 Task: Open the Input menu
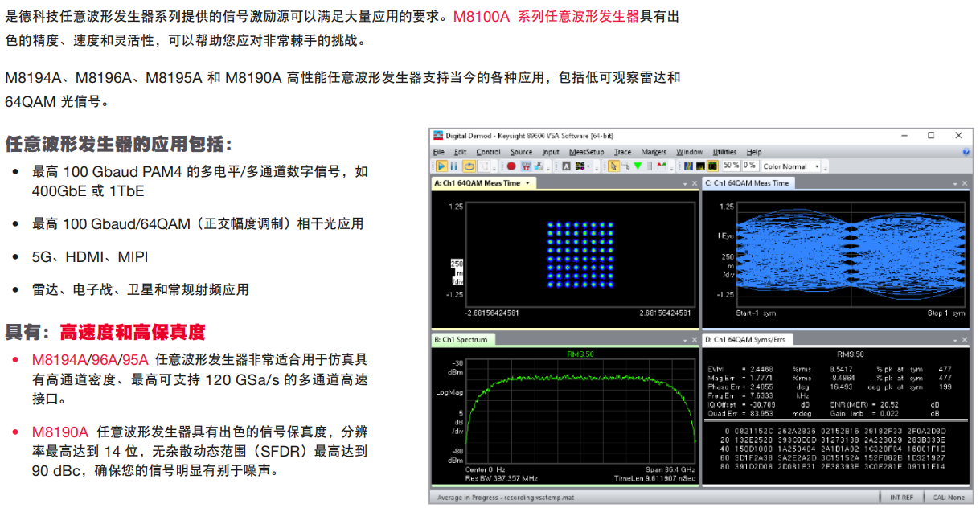coord(551,152)
